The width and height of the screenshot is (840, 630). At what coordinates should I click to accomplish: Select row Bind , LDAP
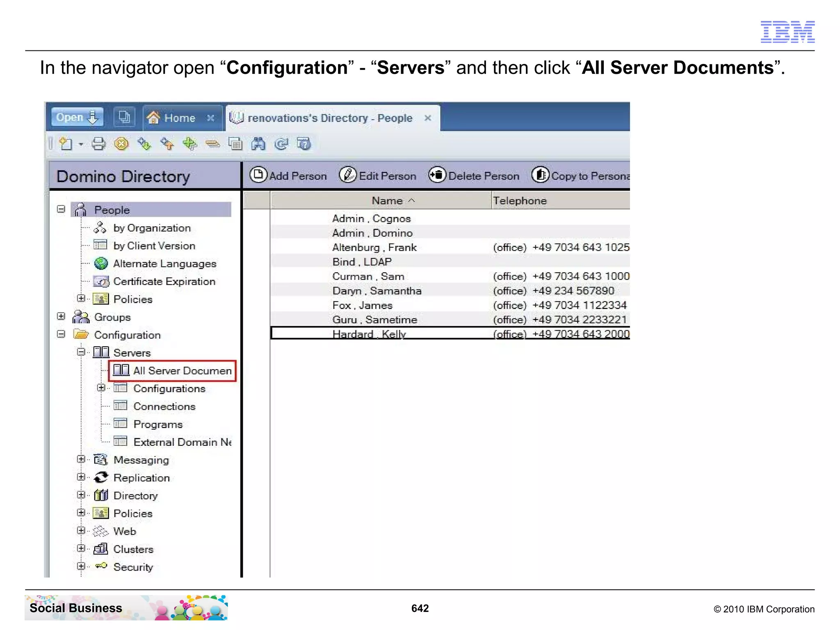450,262
